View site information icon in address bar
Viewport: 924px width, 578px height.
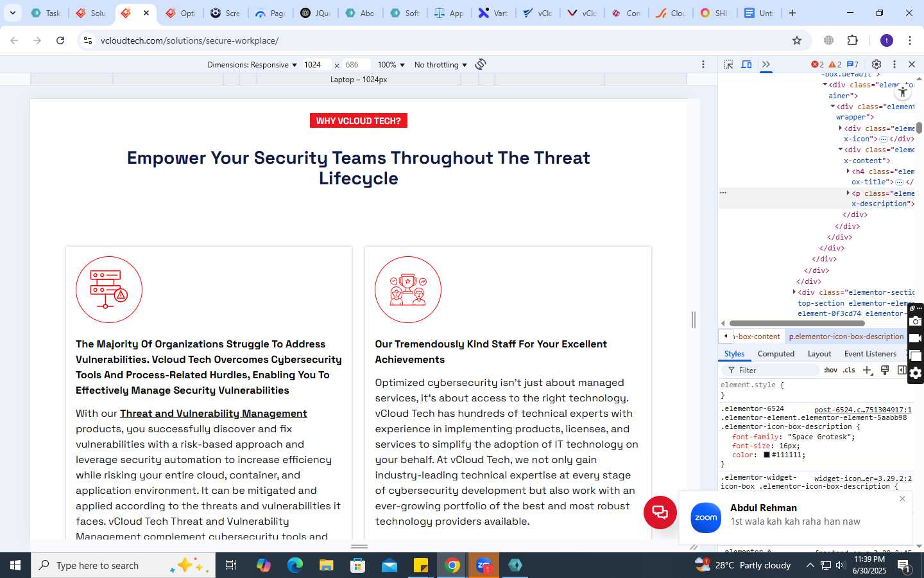(88, 40)
